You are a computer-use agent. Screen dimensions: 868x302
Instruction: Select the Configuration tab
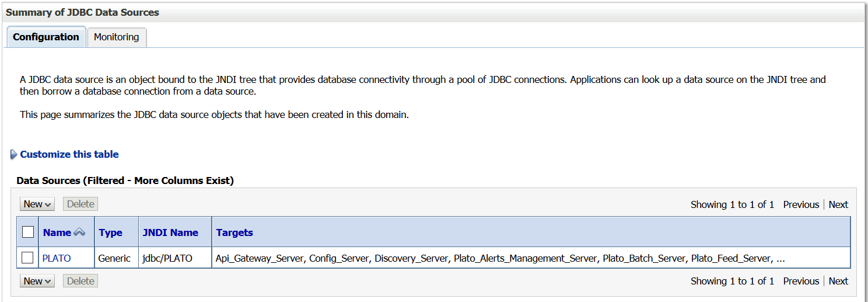pos(45,37)
